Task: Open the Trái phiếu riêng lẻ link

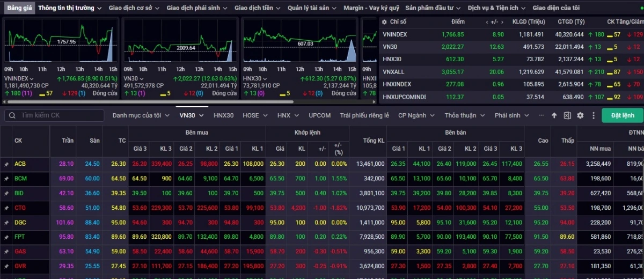Action: 364,115
